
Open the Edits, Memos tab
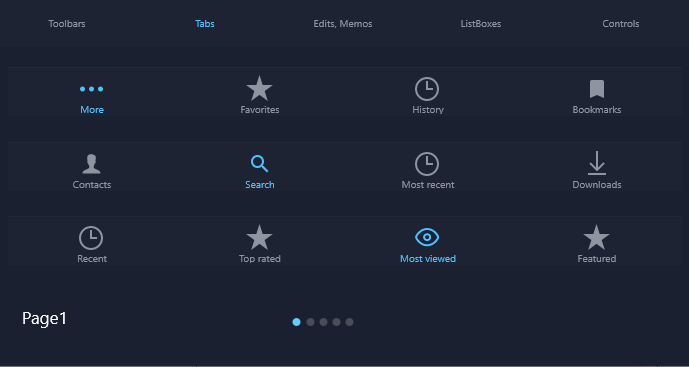pyautogui.click(x=343, y=24)
